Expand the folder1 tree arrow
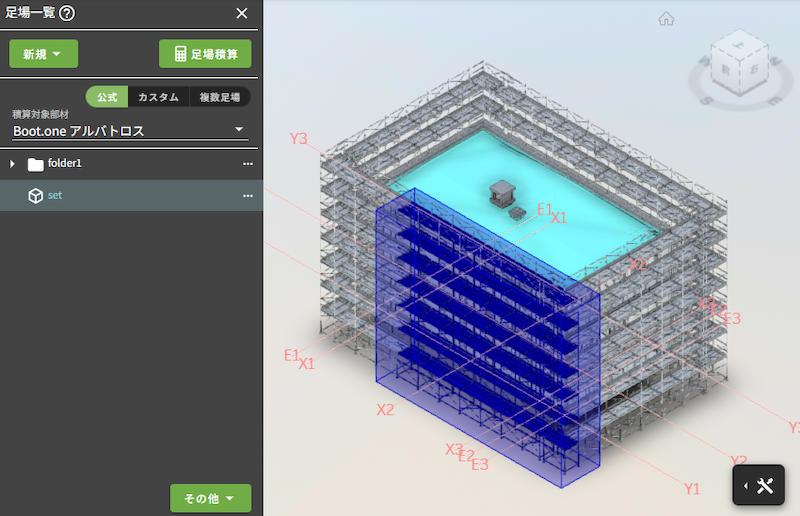800x516 pixels. coord(13,164)
